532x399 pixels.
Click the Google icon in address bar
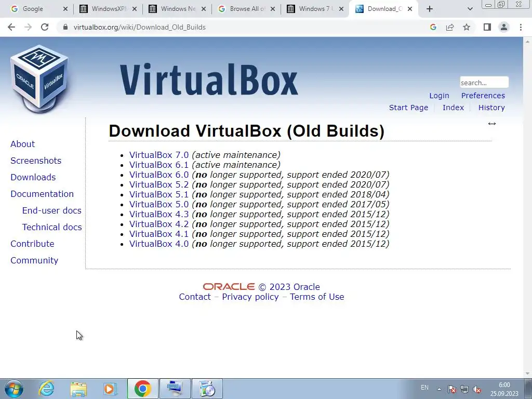coord(433,27)
